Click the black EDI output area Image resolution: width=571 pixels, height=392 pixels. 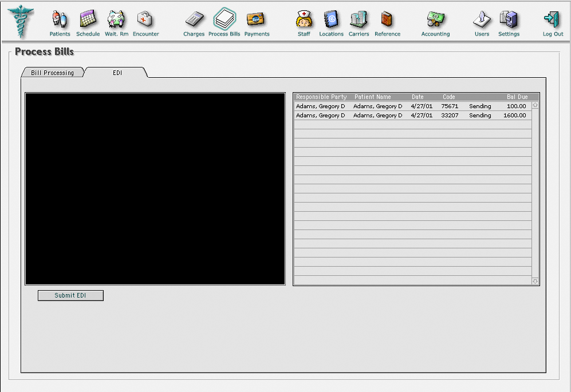tap(155, 188)
